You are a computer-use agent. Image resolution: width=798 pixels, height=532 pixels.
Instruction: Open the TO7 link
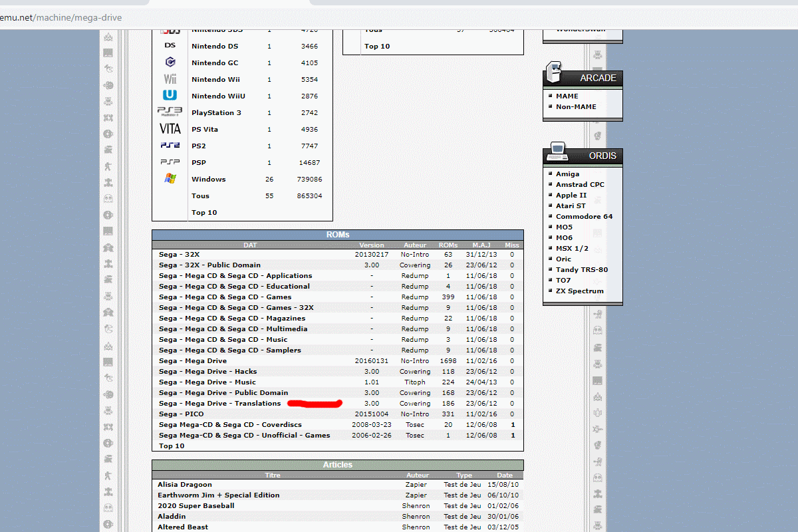[563, 280]
